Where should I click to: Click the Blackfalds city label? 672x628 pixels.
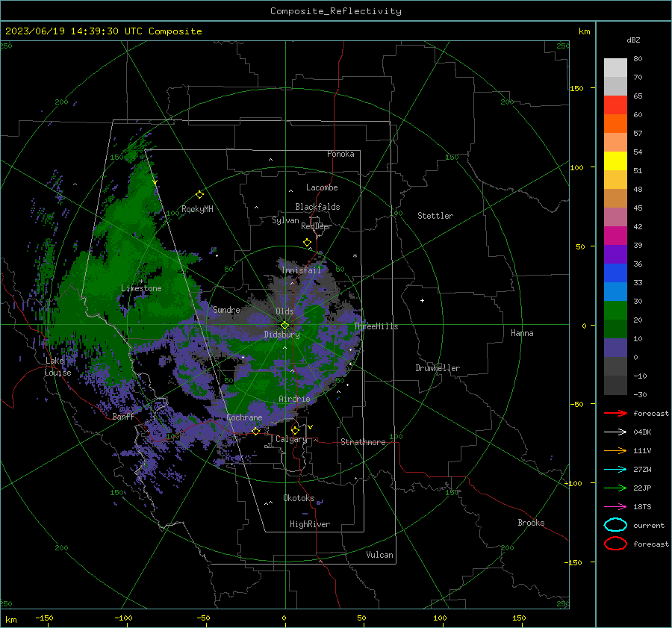coord(317,207)
